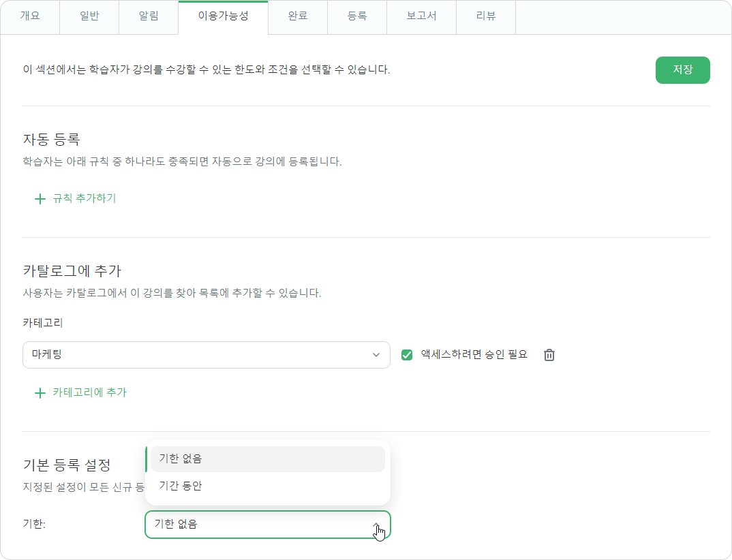732x560 pixels.
Task: Go to the 알림 tab
Action: pyautogui.click(x=149, y=17)
